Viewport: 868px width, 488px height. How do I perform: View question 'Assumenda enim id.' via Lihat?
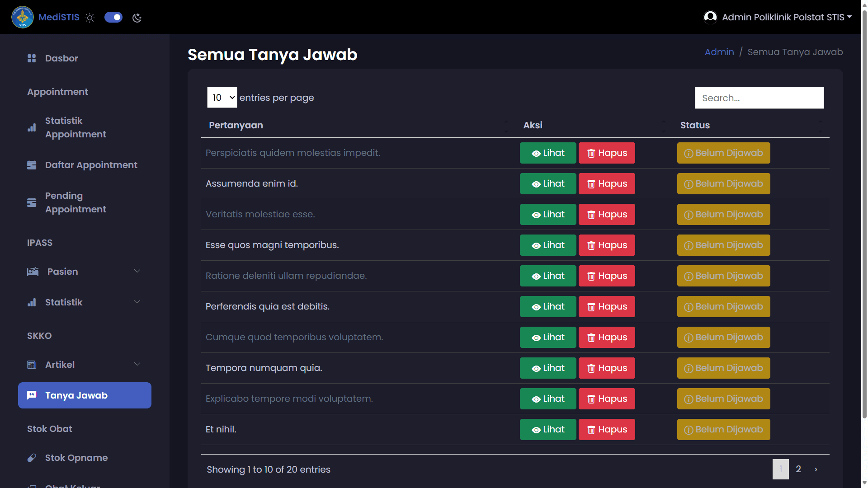[547, 184]
